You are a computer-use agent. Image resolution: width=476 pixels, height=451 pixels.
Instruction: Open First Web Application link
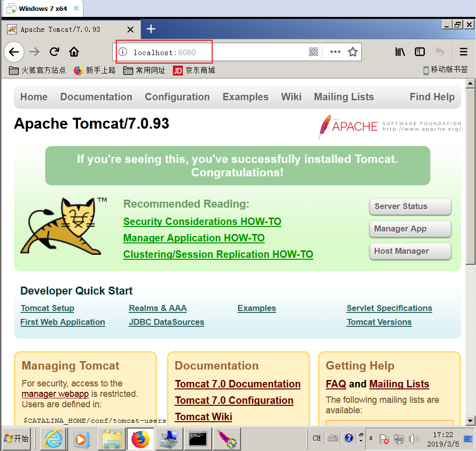coord(63,322)
